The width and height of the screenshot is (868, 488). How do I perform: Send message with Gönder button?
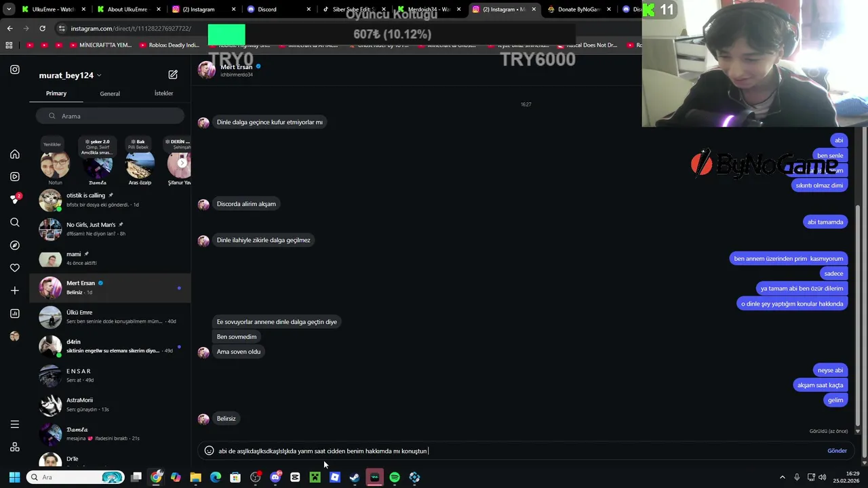[x=837, y=451]
